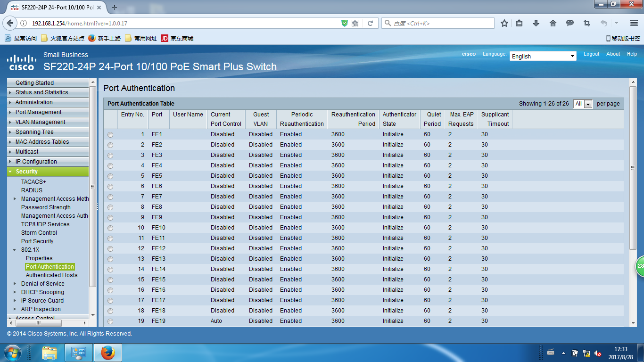Click the green shield icon in address bar
The height and width of the screenshot is (362, 644).
pos(345,23)
